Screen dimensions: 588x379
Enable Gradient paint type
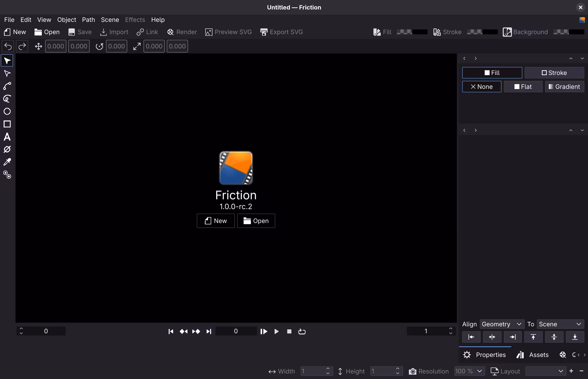pos(564,87)
